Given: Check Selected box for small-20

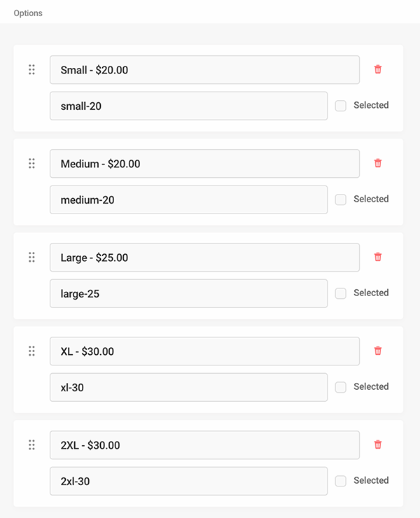Looking at the screenshot, I should click(x=341, y=106).
